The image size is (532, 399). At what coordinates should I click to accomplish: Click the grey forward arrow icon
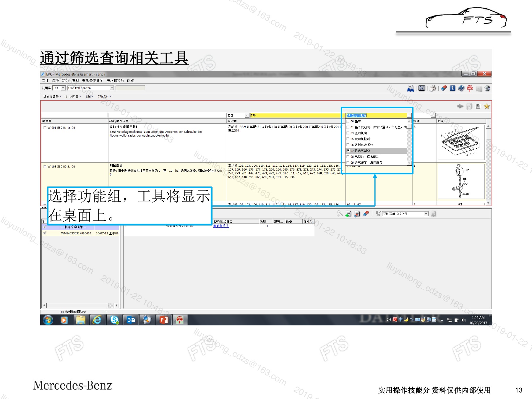460,106
